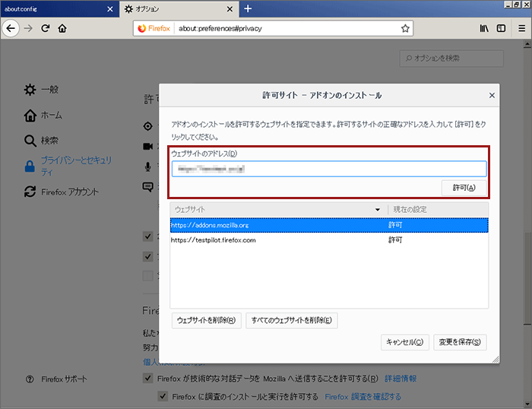Click the Firefox identity icon in address bar

(154, 29)
